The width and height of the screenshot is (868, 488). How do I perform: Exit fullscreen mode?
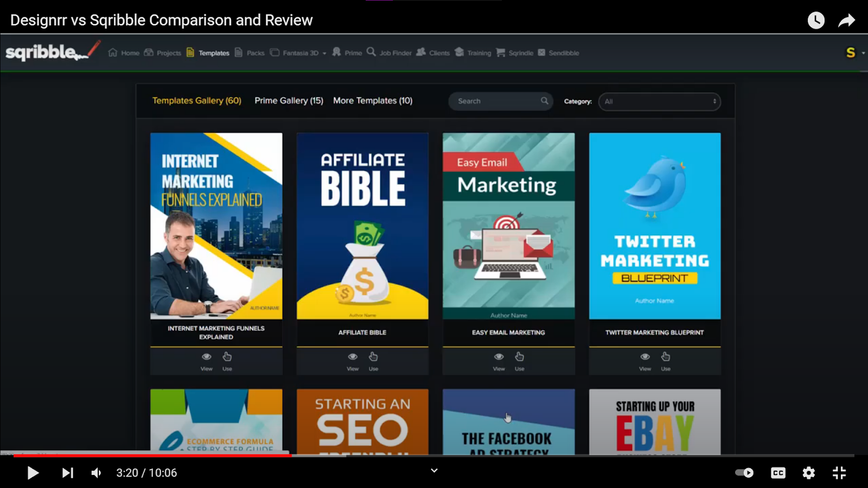(839, 473)
